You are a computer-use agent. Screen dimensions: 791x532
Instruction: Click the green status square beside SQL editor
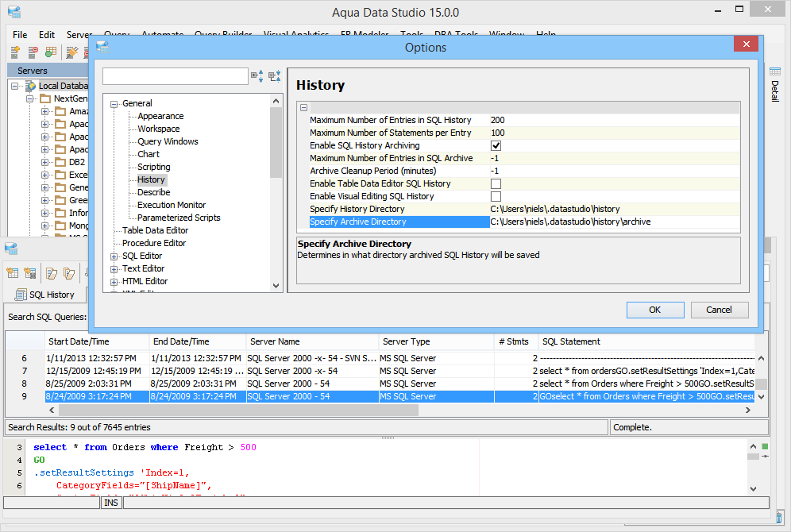(x=765, y=446)
